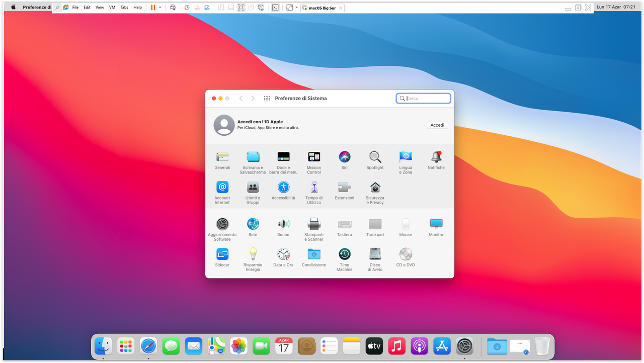Open the Mouse preference pane
Viewport: 644px width, 363px height.
click(406, 227)
